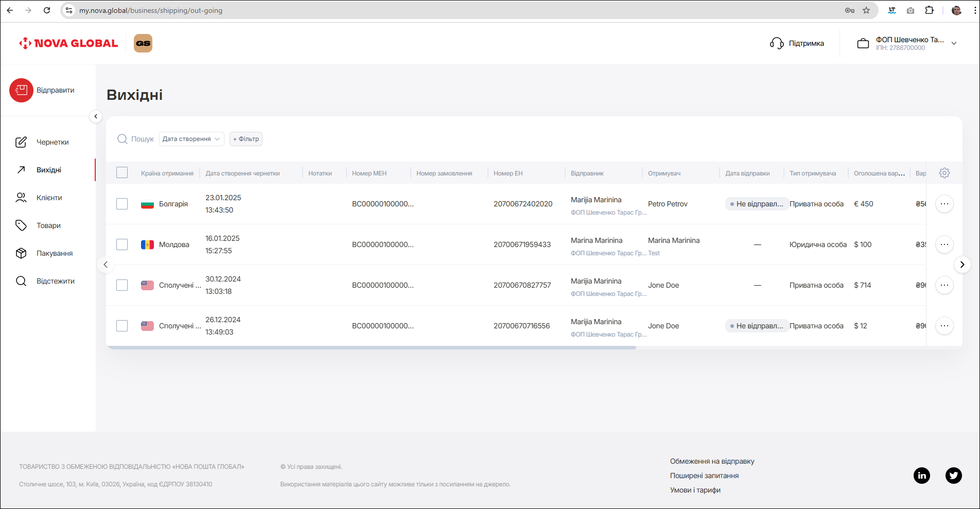980x509 pixels.
Task: Toggle the select-all header checkbox
Action: (122, 173)
